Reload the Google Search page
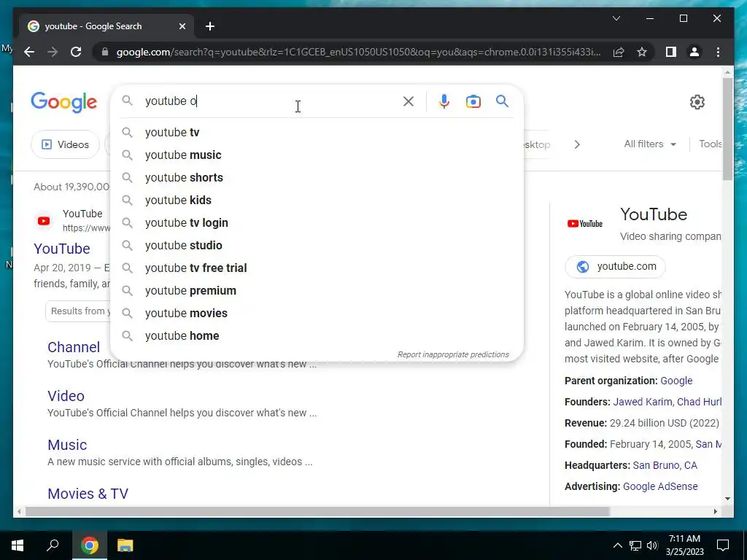This screenshot has width=747, height=560. click(76, 52)
